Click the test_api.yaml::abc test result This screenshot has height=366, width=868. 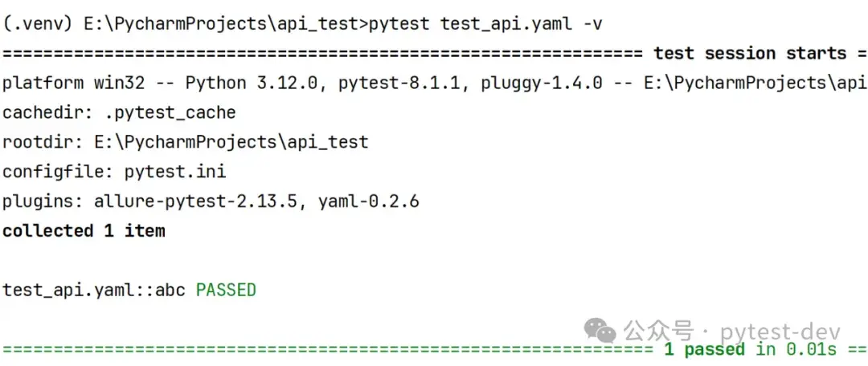[x=96, y=290]
